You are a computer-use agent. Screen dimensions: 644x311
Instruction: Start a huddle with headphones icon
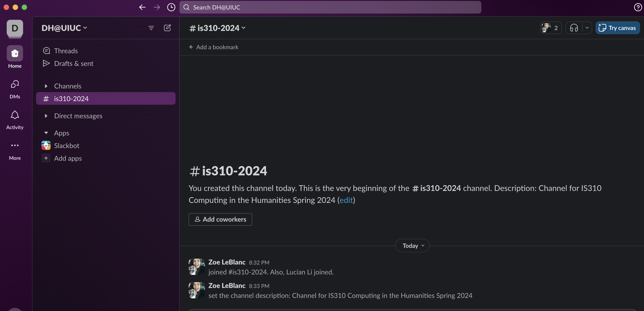[574, 28]
